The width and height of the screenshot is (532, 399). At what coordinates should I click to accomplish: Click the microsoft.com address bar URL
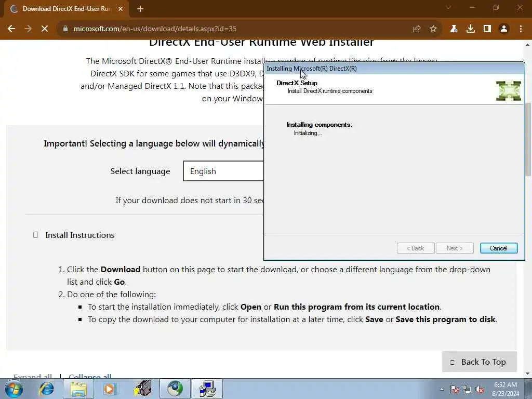(x=155, y=29)
